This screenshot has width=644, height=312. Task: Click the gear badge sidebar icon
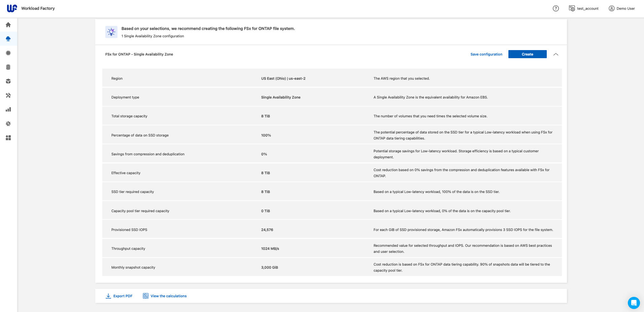point(8,124)
